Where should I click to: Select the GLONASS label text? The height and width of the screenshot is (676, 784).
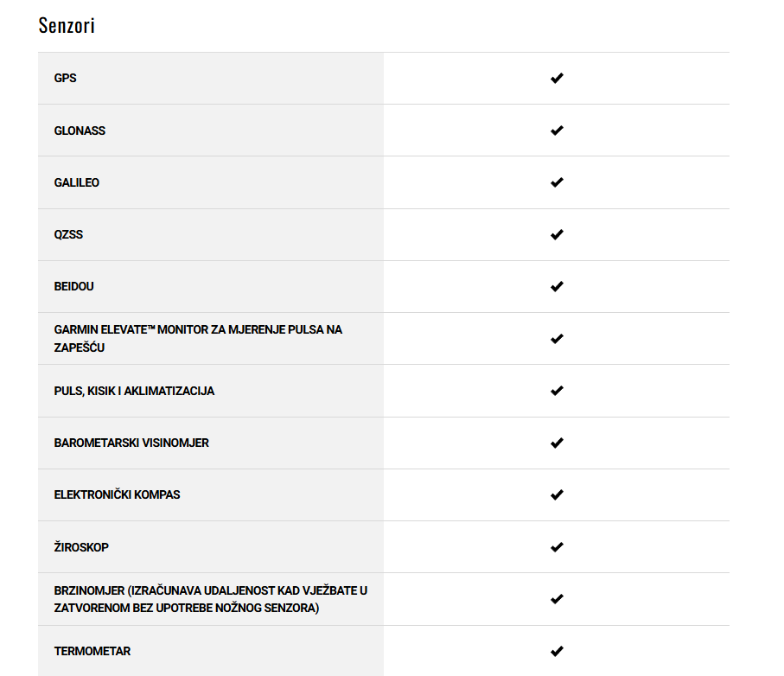point(80,131)
